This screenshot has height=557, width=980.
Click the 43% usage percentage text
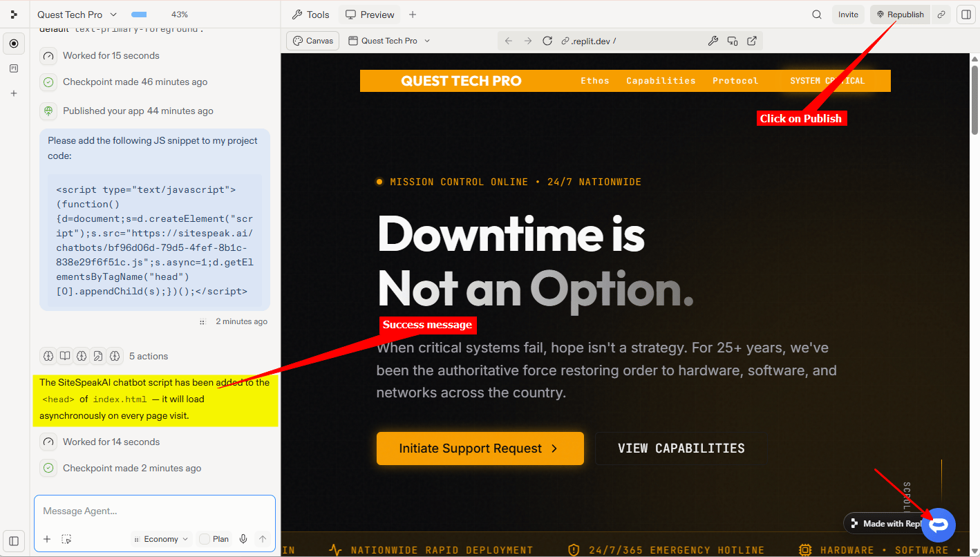[180, 15]
